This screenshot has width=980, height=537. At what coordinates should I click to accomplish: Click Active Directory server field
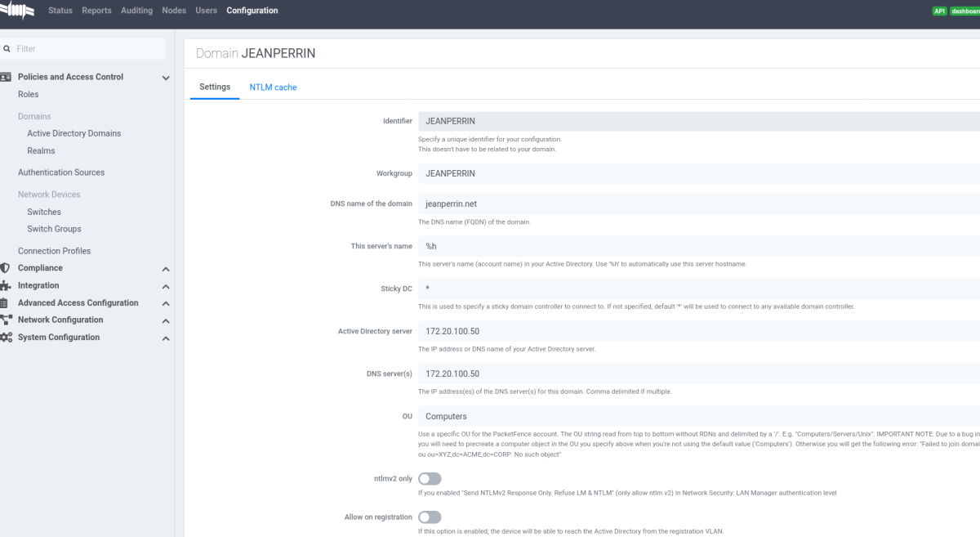[699, 331]
